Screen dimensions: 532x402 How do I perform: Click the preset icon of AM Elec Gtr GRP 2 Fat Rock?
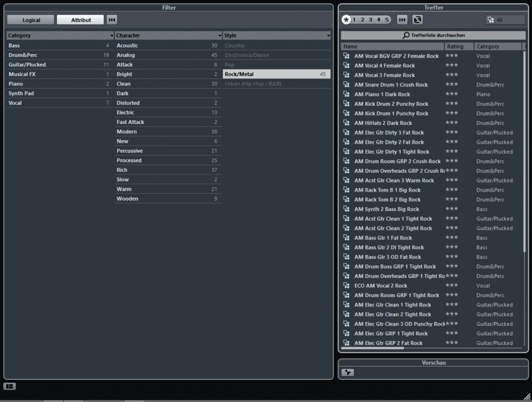pos(346,343)
